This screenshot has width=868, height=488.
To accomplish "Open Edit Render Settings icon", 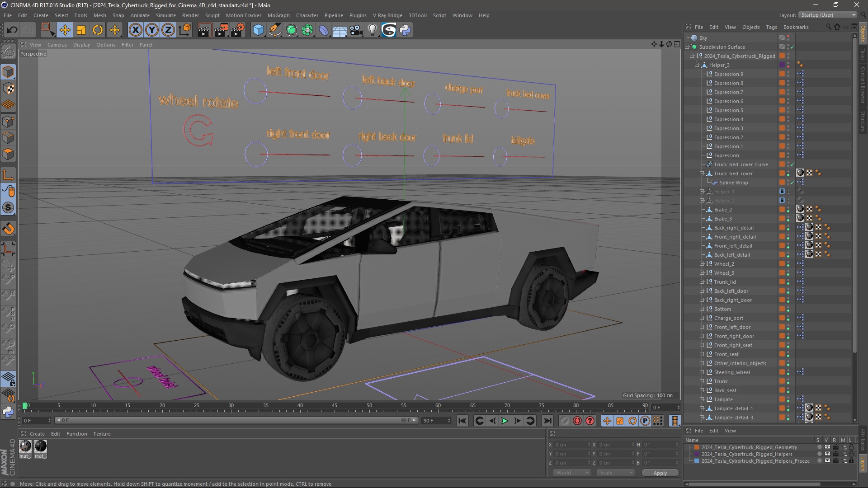I will click(x=238, y=30).
